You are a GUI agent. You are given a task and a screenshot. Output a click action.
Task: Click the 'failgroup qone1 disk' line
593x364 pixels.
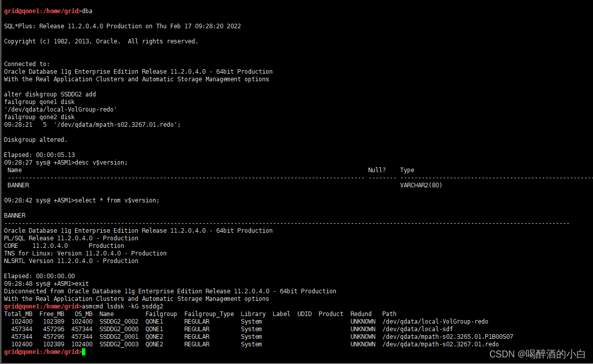click(x=39, y=101)
